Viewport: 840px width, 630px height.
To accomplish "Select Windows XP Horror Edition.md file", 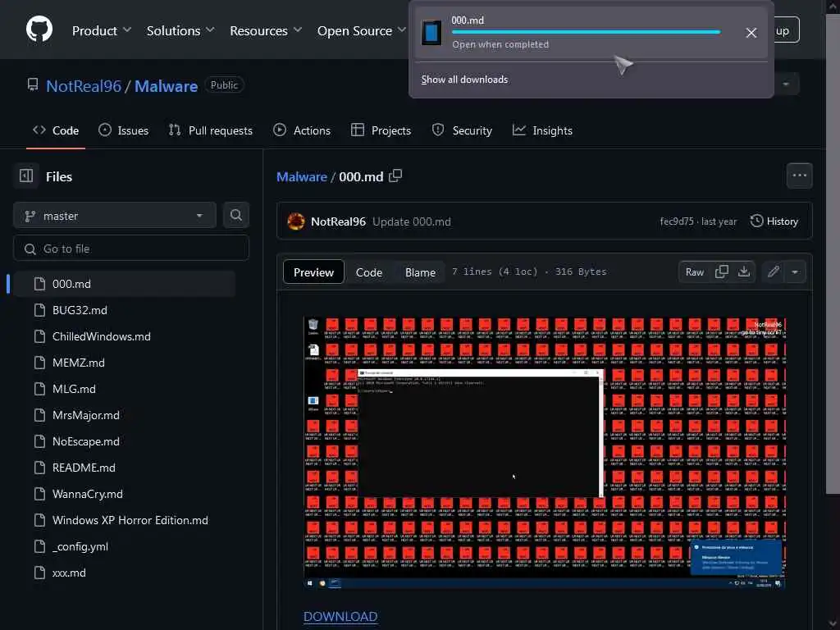I will pos(124,520).
